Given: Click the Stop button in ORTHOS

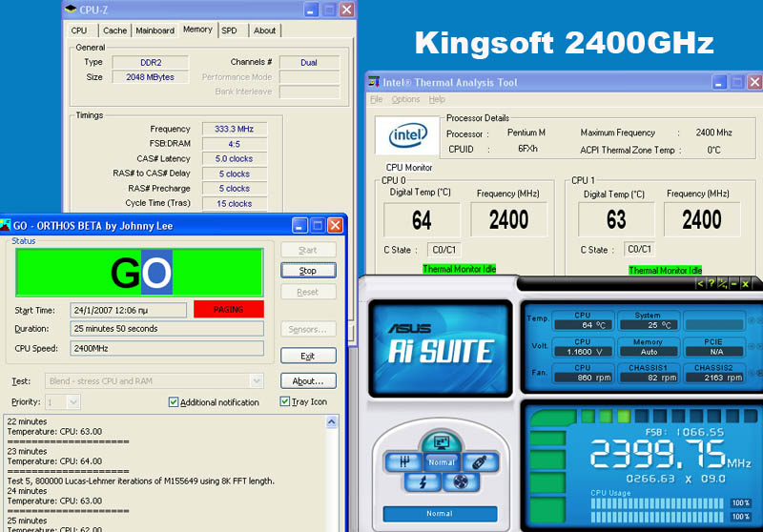Looking at the screenshot, I should pyautogui.click(x=308, y=271).
